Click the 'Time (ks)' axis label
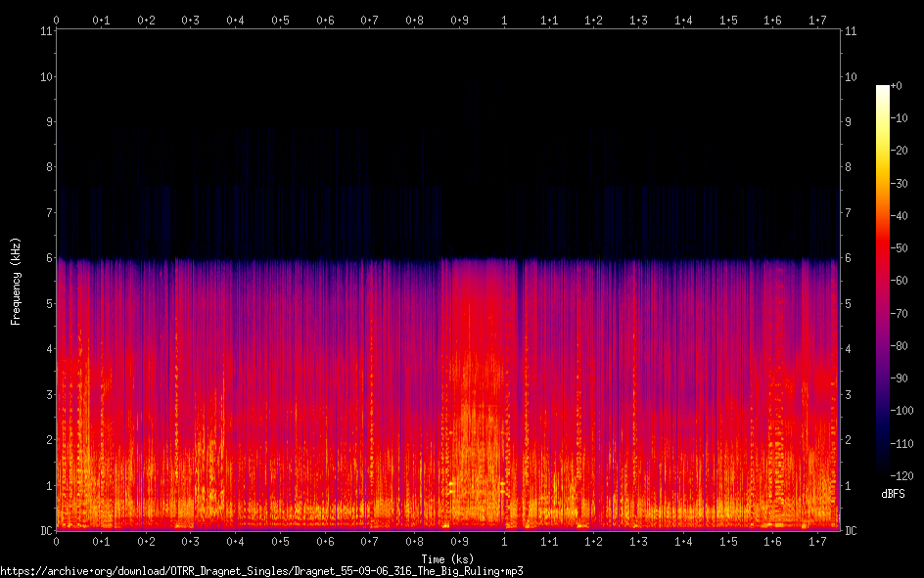Image resolution: width=924 pixels, height=578 pixels. tap(447, 559)
